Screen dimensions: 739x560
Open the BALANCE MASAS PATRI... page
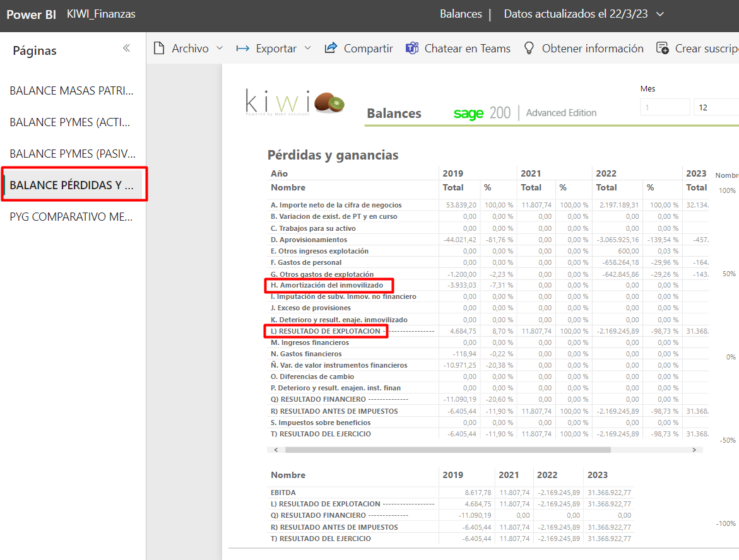(72, 90)
